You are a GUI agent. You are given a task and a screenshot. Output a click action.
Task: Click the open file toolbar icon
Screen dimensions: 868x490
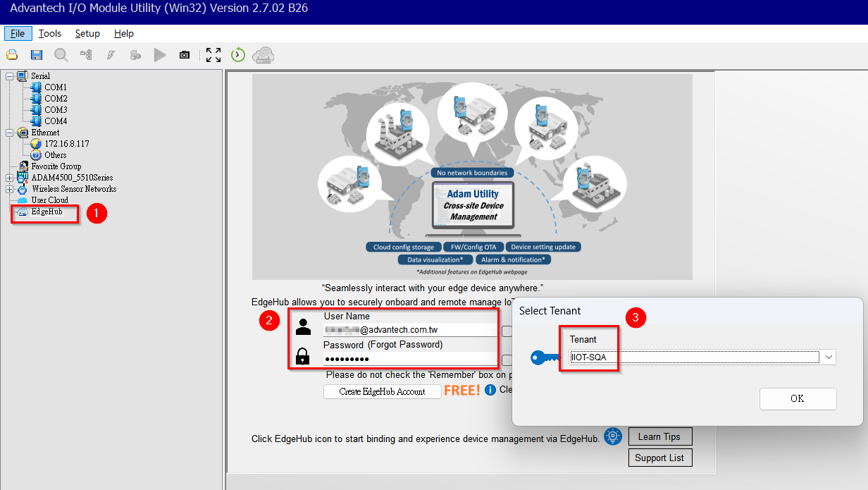pos(12,55)
